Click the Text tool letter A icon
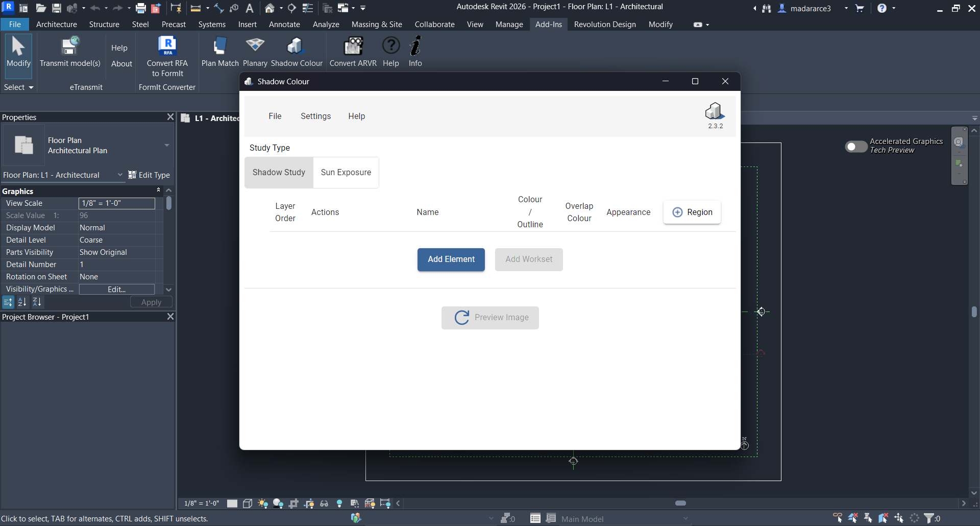 click(250, 8)
